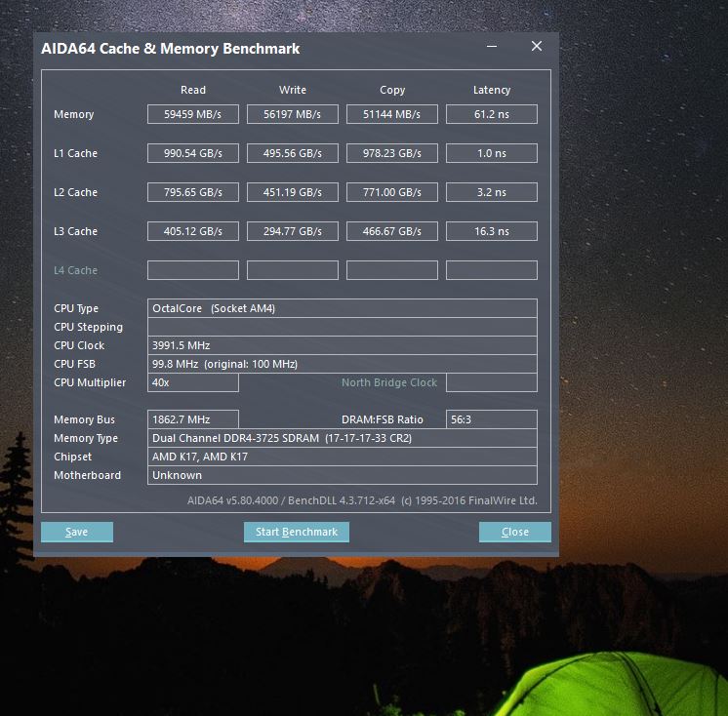Click L1 Cache Write value 495.56 GB/s
This screenshot has width=728, height=716.
293,153
